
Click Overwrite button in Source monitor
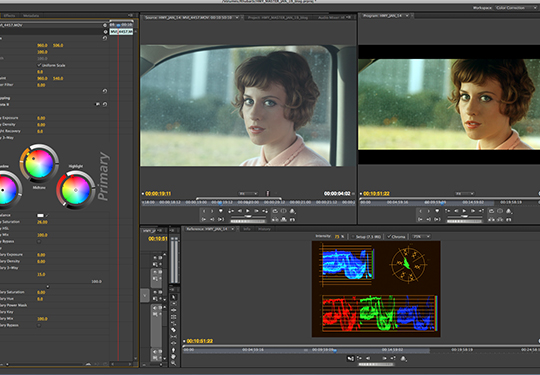click(x=283, y=219)
